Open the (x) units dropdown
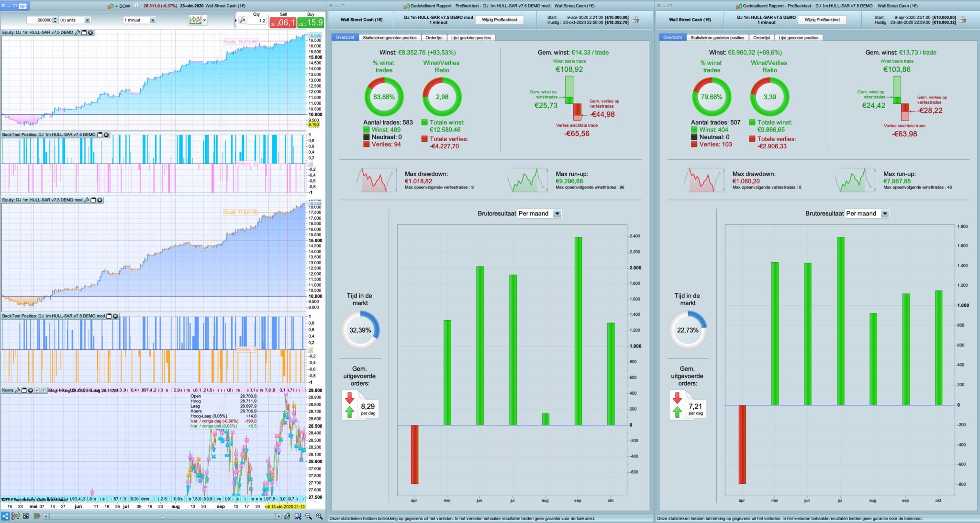Image resolution: width=980 pixels, height=523 pixels. (87, 20)
